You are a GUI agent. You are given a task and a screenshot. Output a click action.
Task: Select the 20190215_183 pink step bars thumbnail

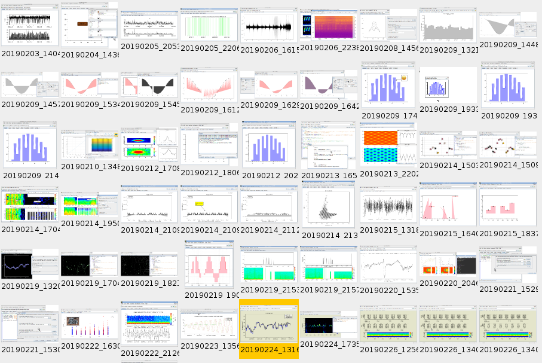pyautogui.click(x=508, y=205)
